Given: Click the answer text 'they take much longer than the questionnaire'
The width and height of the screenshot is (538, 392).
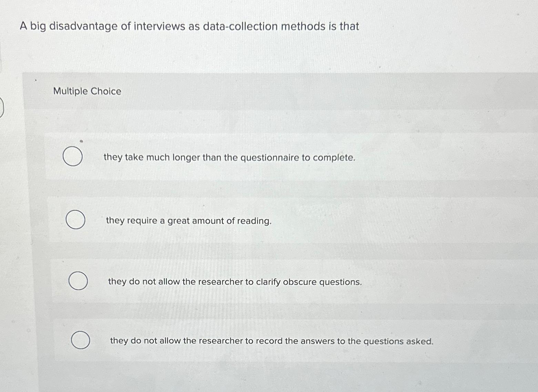Looking at the screenshot, I should [x=229, y=158].
